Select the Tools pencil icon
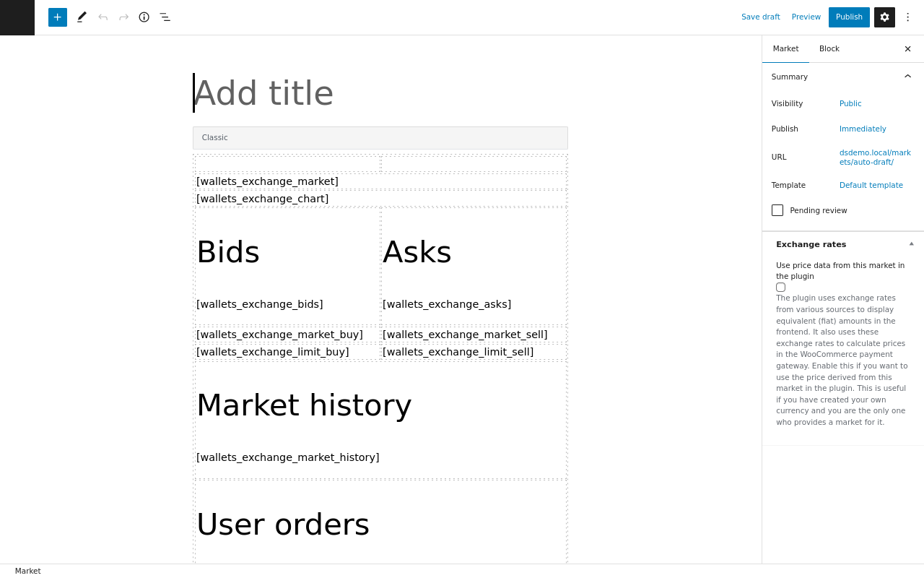This screenshot has width=924, height=578. pos(82,17)
